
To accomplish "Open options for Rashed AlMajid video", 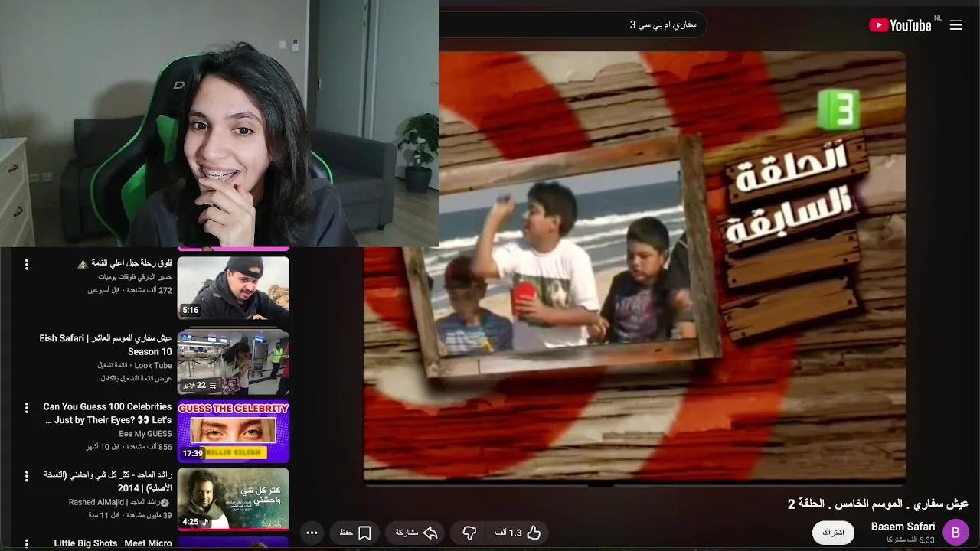I will click(x=27, y=476).
